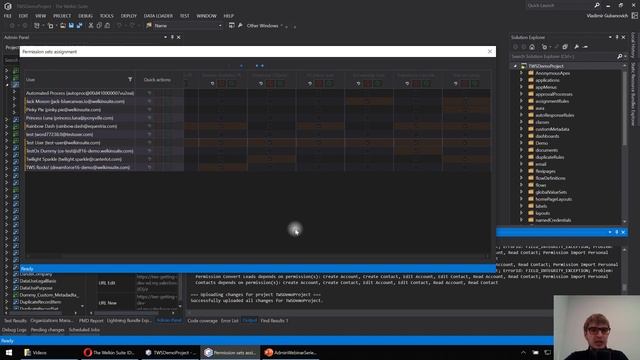
Task: Open the Scheduled Jobs tab
Action: click(x=84, y=330)
